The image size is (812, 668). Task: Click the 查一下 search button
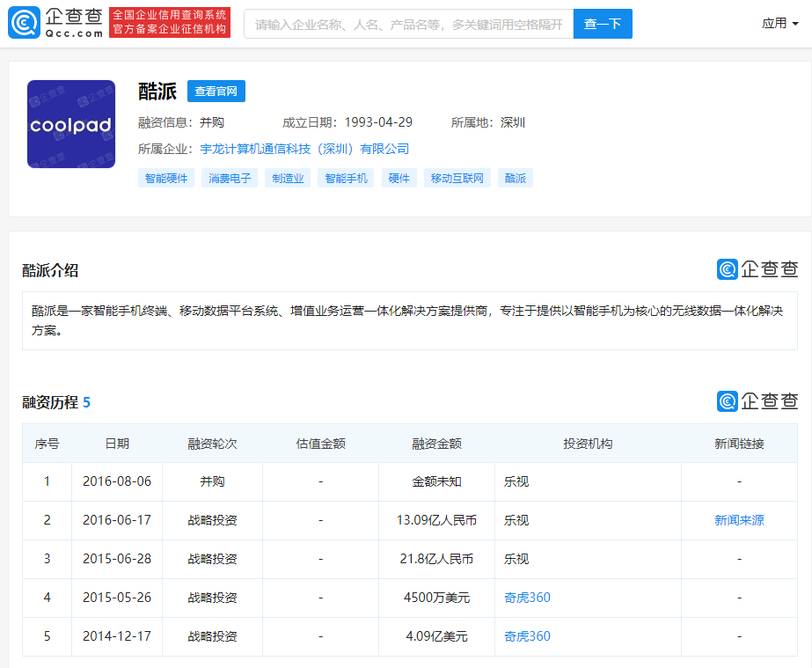(x=603, y=24)
